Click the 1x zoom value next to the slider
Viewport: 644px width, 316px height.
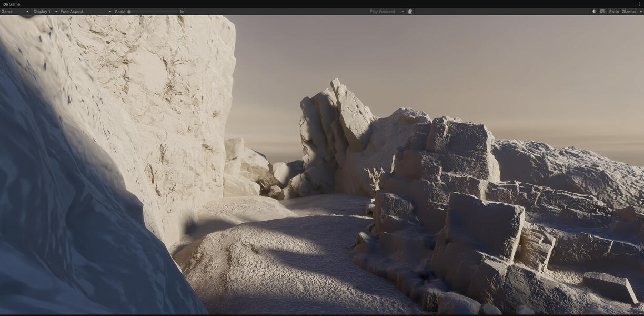coord(182,11)
